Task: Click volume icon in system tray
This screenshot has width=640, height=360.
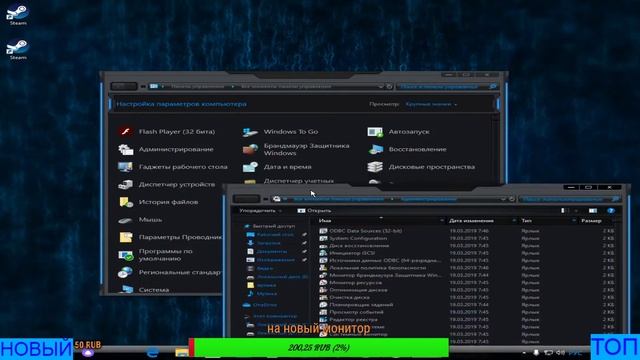Action: point(560,352)
